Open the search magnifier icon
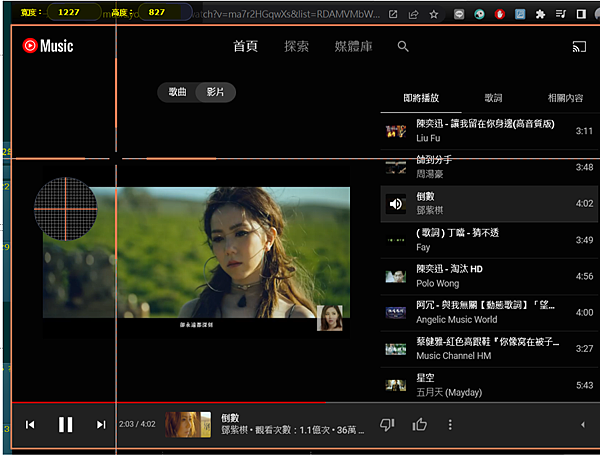Viewport: 600px width, 456px height. point(403,46)
